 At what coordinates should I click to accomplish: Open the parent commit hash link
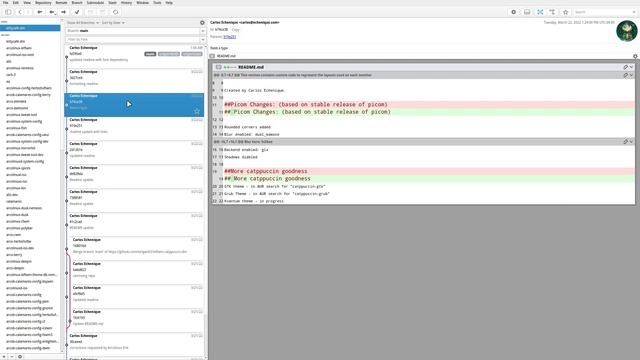(x=229, y=37)
